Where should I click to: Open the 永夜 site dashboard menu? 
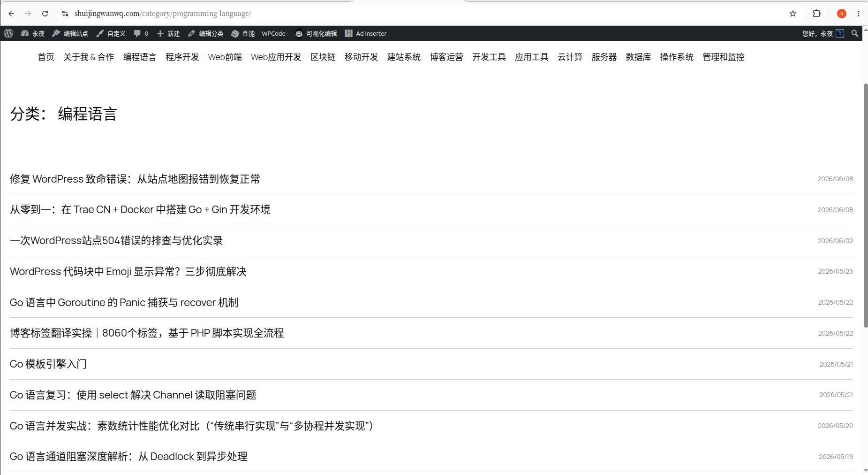(x=33, y=33)
